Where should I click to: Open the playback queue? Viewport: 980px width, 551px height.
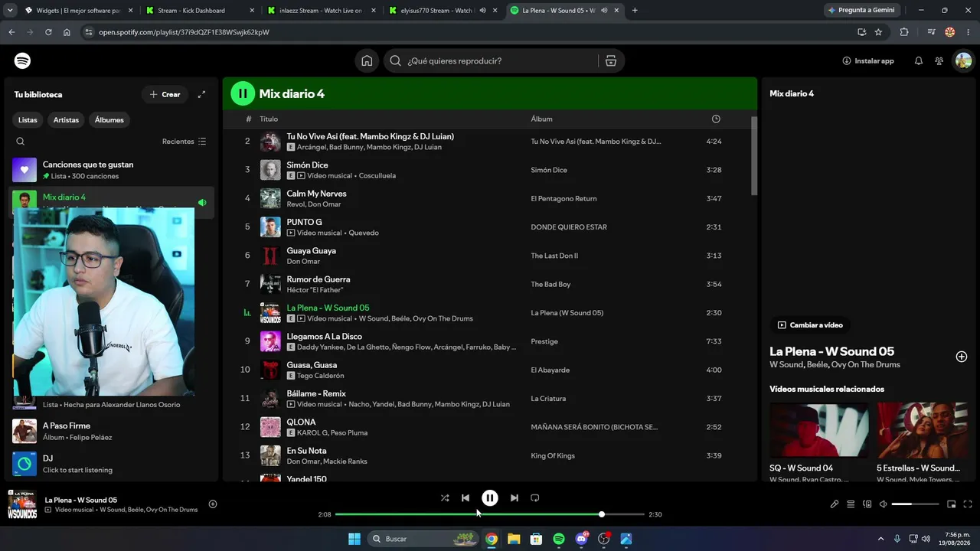pos(851,504)
